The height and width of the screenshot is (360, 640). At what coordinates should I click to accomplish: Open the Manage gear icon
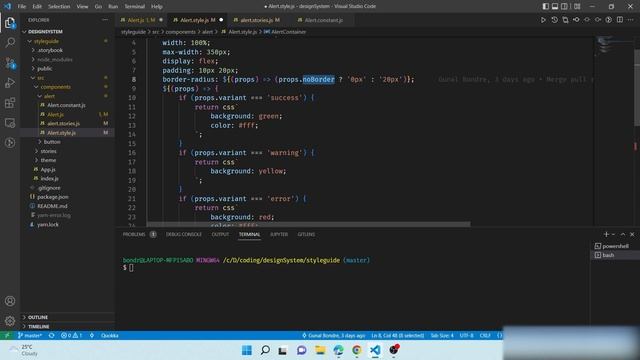click(10, 321)
